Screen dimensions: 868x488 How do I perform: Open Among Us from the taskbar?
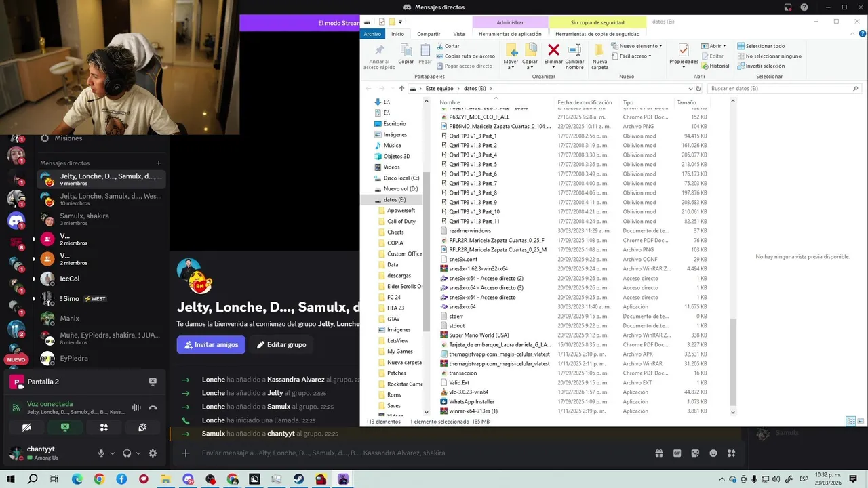pyautogui.click(x=321, y=479)
